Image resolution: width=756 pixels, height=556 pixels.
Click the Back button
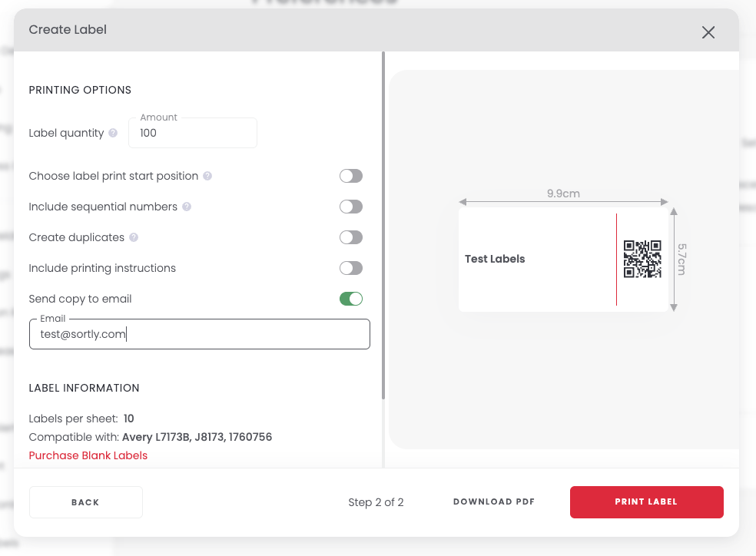coord(86,502)
